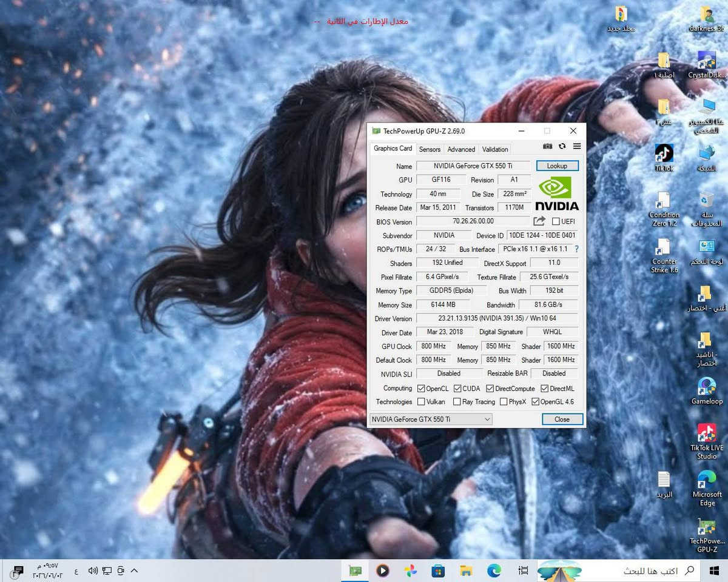The width and height of the screenshot is (728, 582).
Task: Open Microsoft Store from the taskbar
Action: 438,570
